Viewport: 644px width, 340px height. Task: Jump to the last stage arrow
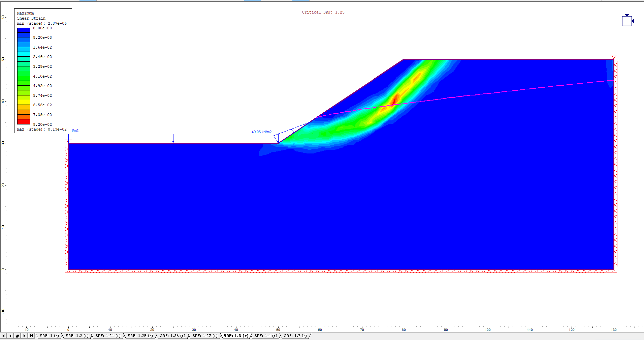click(31, 336)
